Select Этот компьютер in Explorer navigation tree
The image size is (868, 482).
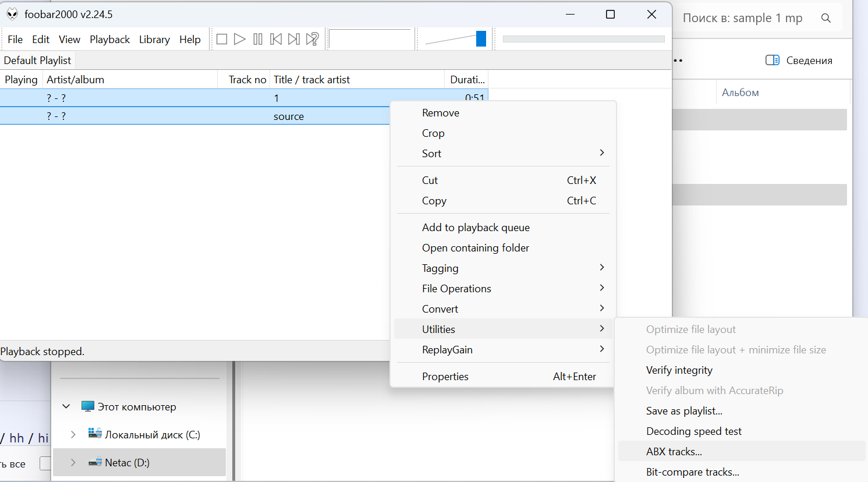pos(136,407)
